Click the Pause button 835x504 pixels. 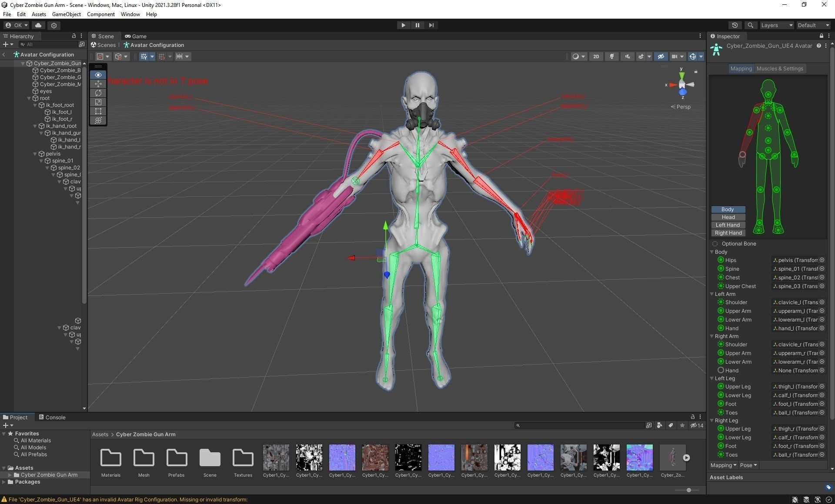pos(417,25)
